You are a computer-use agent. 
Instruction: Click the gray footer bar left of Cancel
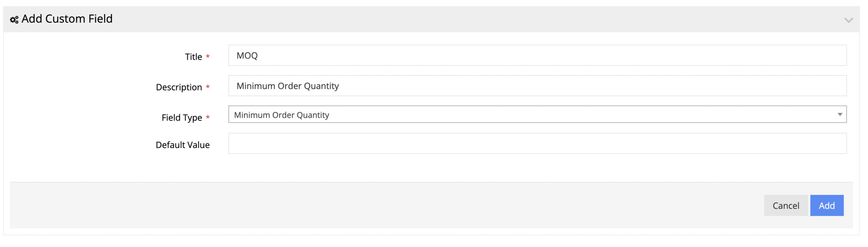point(387,205)
